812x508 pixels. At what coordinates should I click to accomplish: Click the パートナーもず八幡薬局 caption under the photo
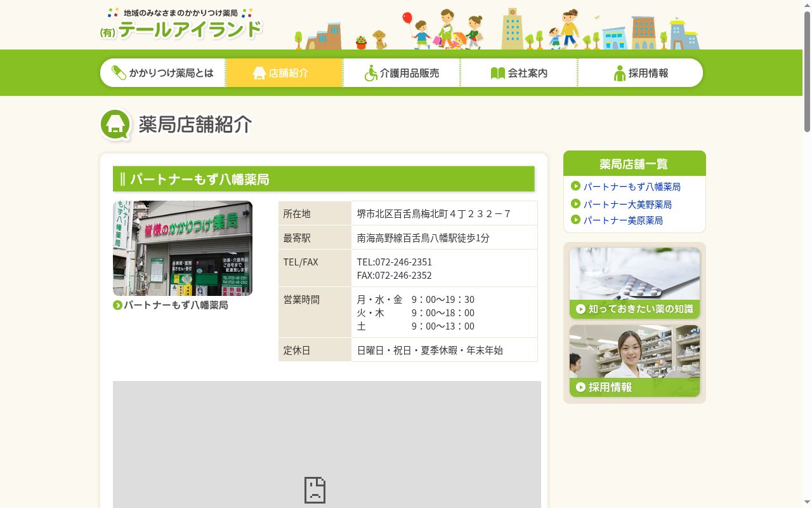(176, 305)
